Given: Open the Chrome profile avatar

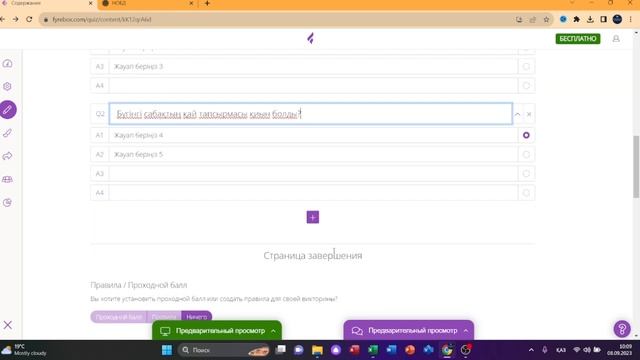Looking at the screenshot, I should pos(617,19).
